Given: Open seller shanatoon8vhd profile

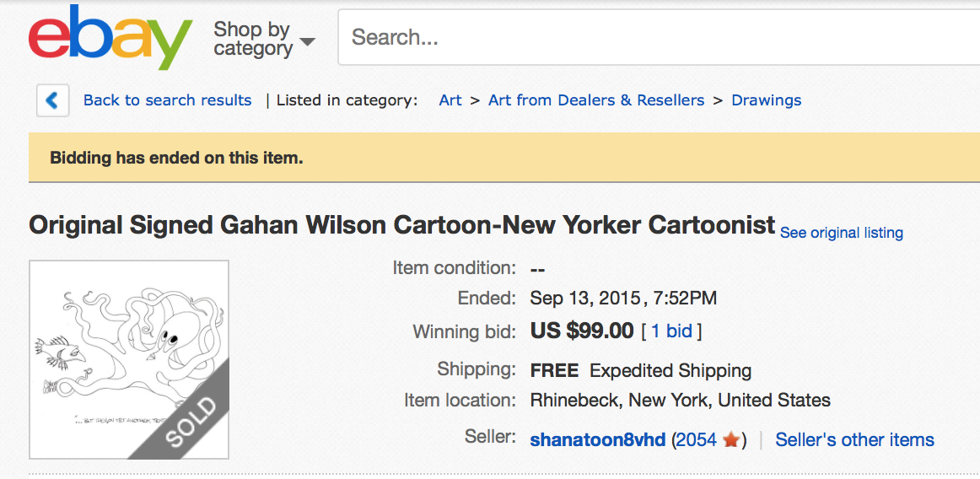Looking at the screenshot, I should pos(597,440).
